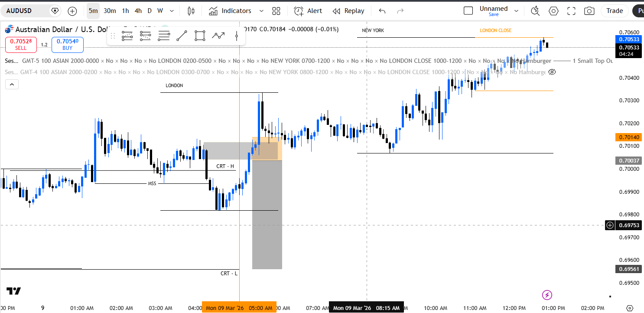Image resolution: width=644 pixels, height=313 pixels.
Task: Open the candlestick chart type selector
Action: click(191, 11)
